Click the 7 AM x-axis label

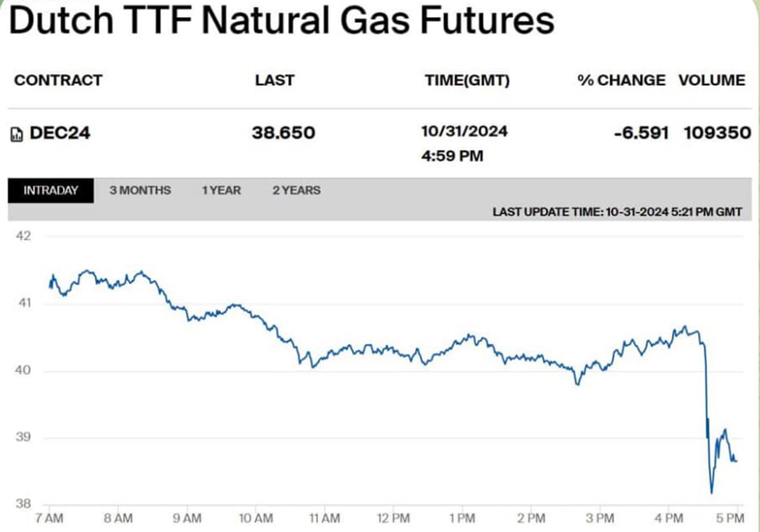[x=50, y=518]
